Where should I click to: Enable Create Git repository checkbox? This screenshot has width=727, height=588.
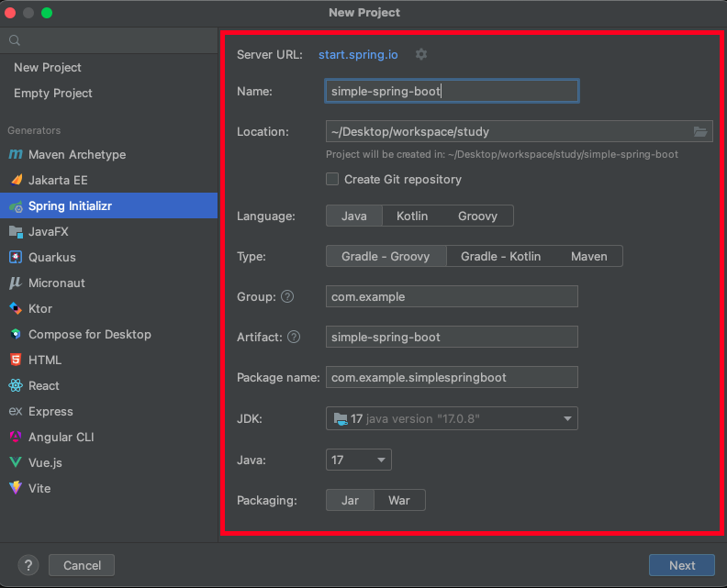332,179
